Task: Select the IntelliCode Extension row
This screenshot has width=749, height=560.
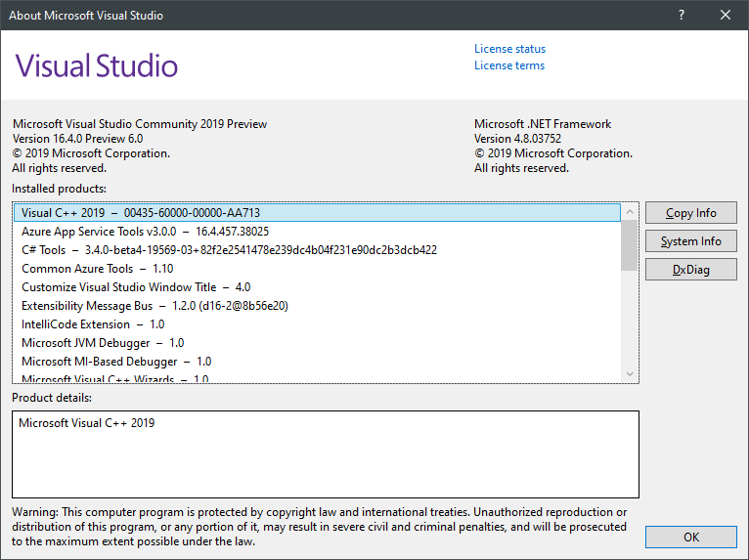Action: [x=317, y=324]
